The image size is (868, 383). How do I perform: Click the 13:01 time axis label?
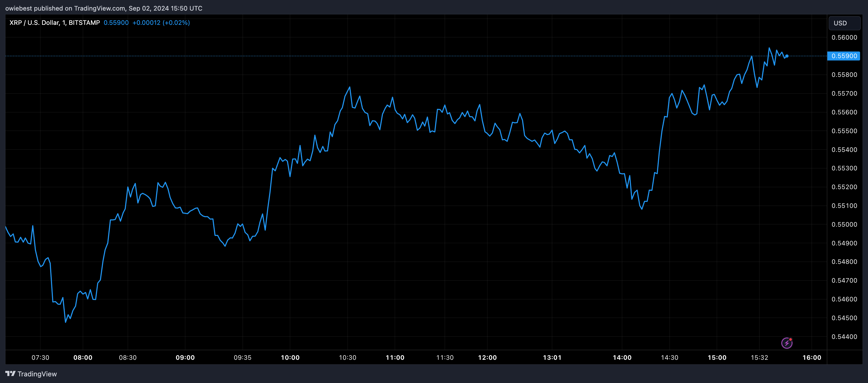(x=552, y=357)
